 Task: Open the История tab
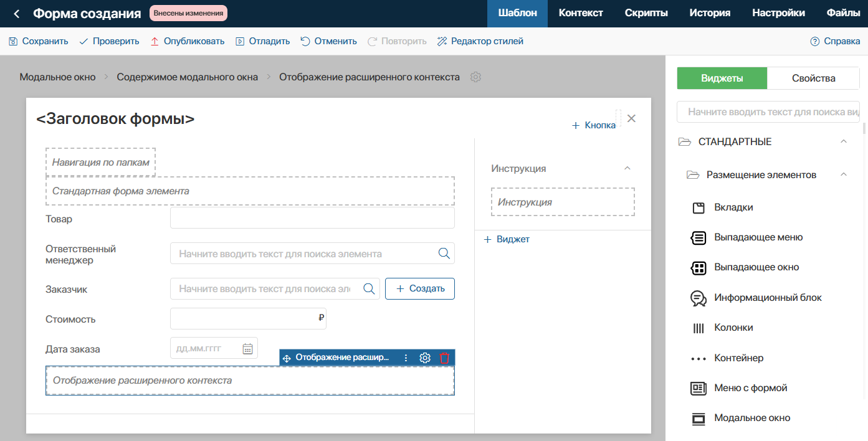point(710,13)
